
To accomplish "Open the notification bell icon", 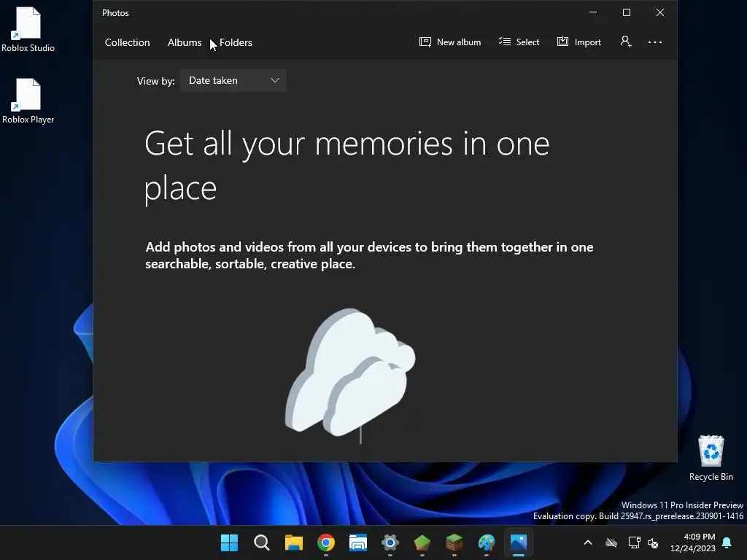I will tap(727, 542).
